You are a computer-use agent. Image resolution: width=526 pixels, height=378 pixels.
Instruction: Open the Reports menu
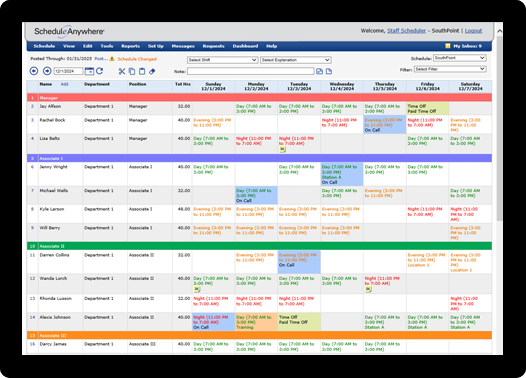[x=130, y=46]
